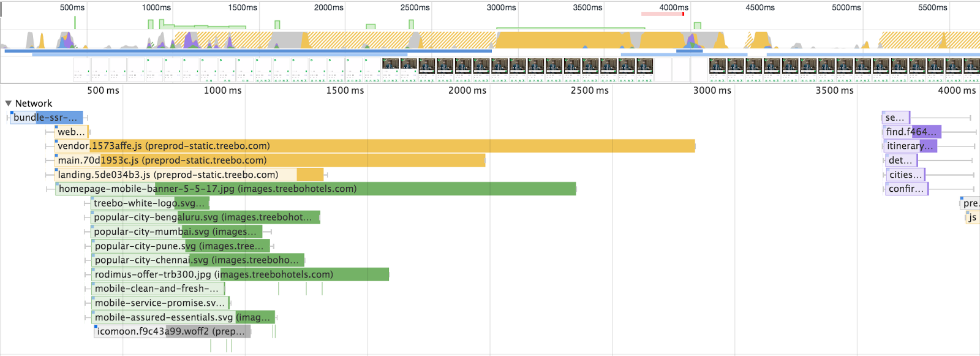This screenshot has height=356, width=980.
Task: Select the itinerary script request bar
Action: coord(910,146)
